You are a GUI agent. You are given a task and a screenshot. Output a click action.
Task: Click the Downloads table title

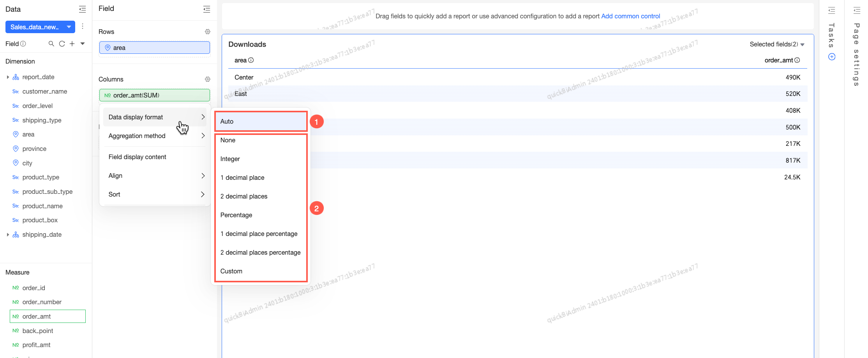[x=247, y=44]
